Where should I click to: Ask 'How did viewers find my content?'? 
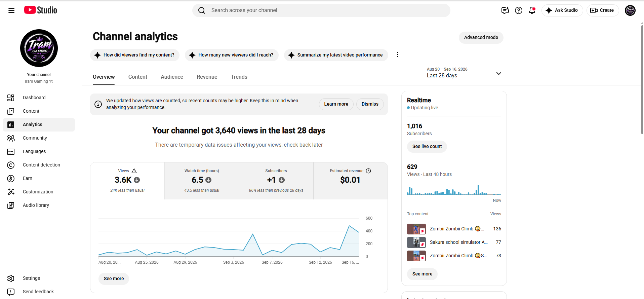135,55
